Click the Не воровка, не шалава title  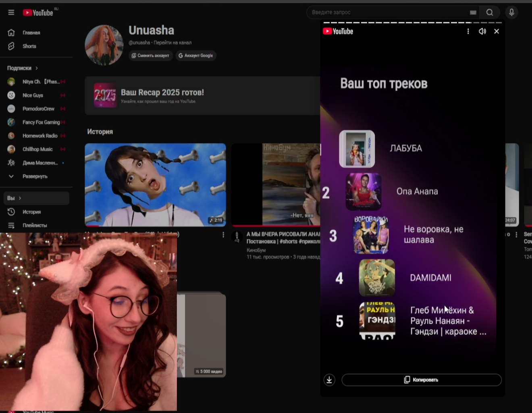tap(434, 235)
